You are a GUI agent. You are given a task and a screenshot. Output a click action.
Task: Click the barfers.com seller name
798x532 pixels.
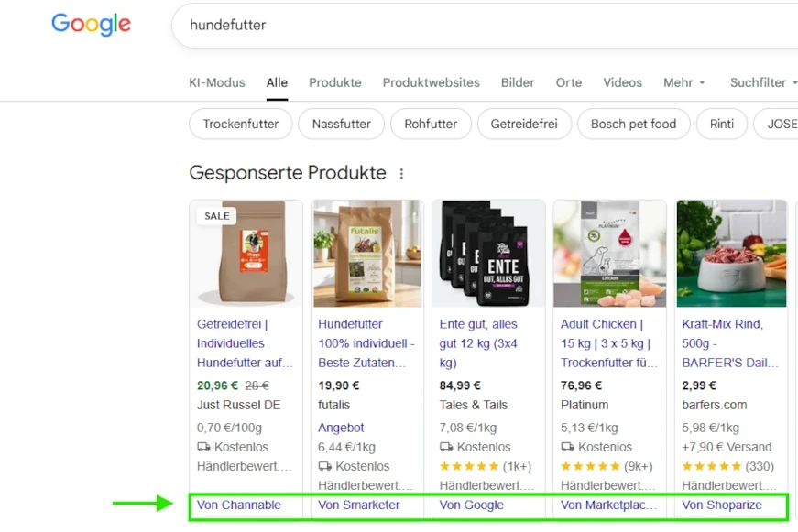tap(715, 405)
